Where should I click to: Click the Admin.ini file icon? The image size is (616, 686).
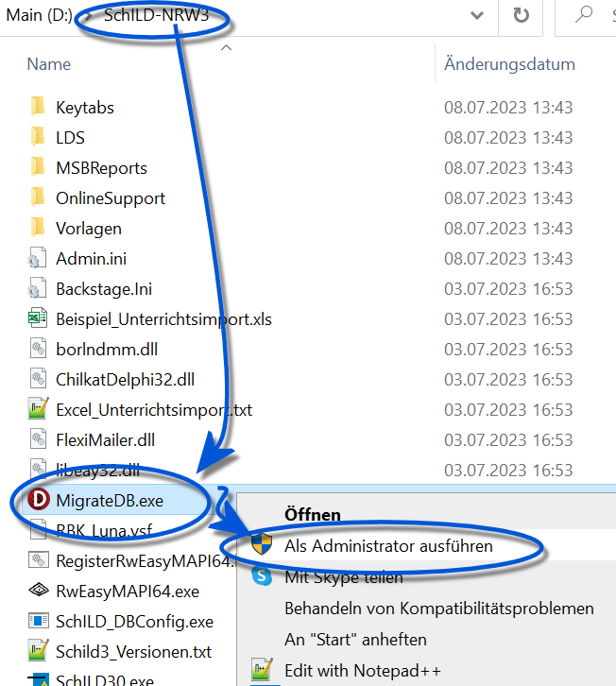click(x=37, y=258)
